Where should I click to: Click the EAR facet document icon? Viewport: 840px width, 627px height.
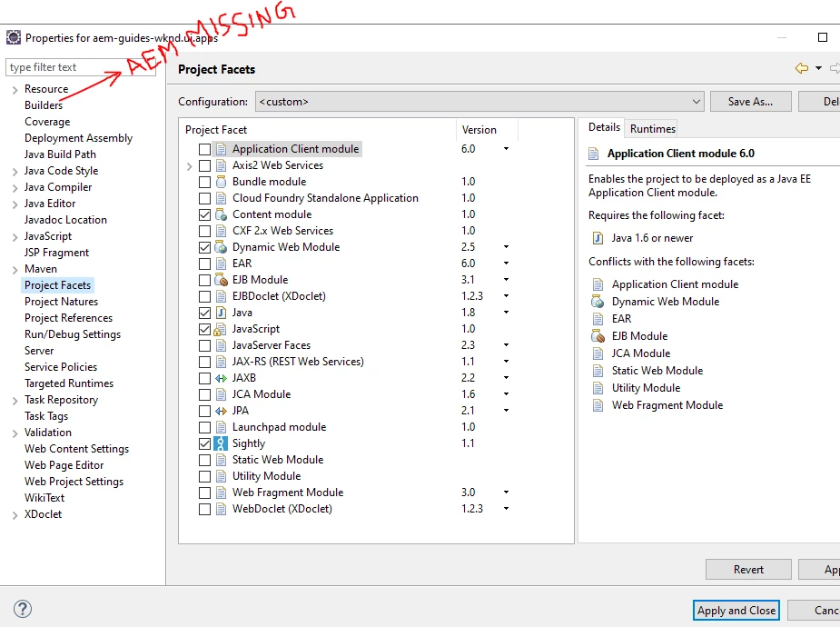click(x=221, y=264)
